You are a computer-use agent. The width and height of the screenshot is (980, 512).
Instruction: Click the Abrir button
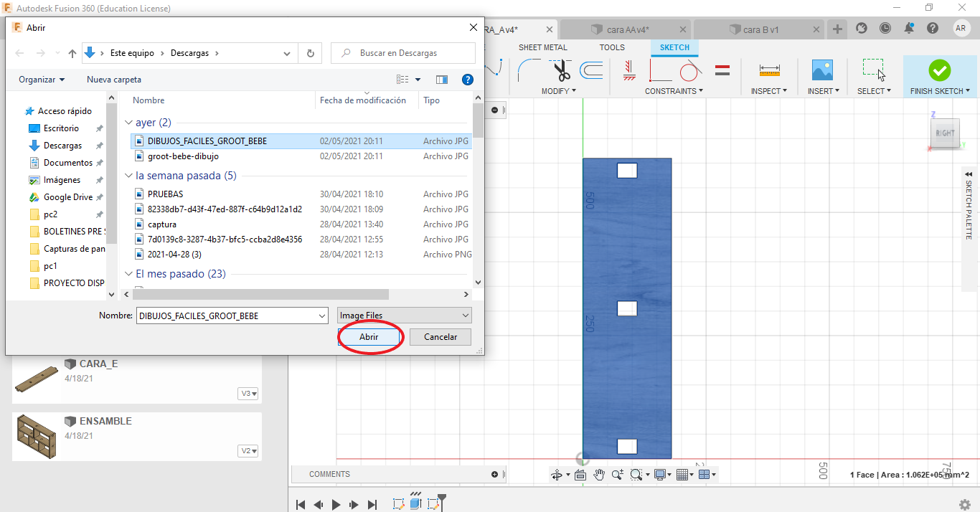pyautogui.click(x=369, y=337)
